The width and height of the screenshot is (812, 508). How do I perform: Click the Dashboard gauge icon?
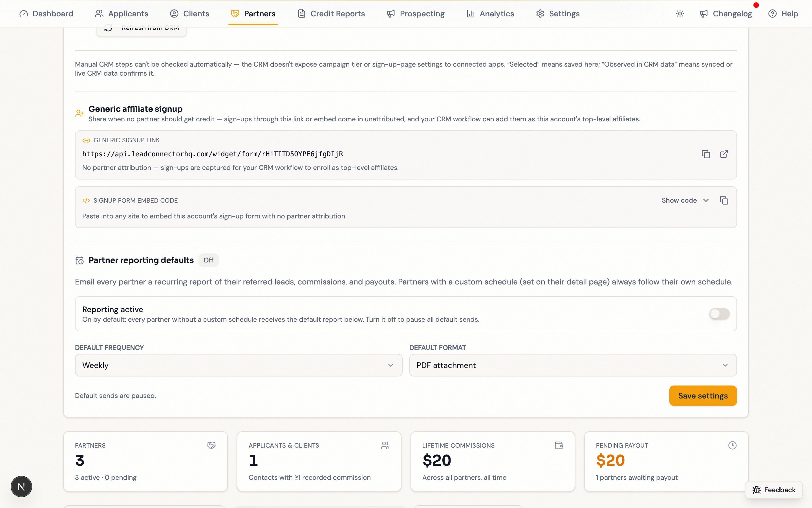tap(23, 14)
